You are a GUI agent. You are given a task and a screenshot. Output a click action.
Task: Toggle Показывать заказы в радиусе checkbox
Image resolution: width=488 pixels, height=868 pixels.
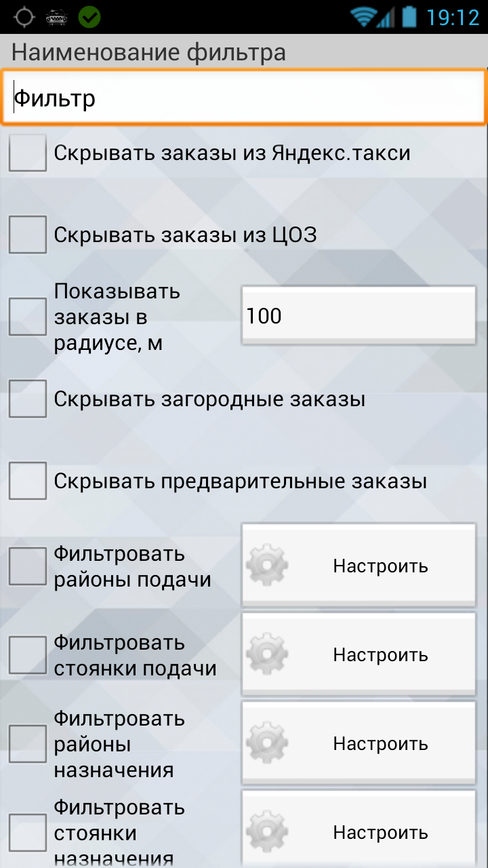click(28, 317)
